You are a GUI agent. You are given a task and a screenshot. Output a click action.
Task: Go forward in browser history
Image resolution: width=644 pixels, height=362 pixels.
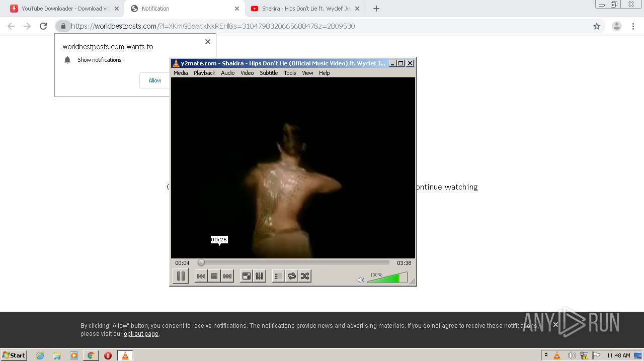[x=27, y=26]
